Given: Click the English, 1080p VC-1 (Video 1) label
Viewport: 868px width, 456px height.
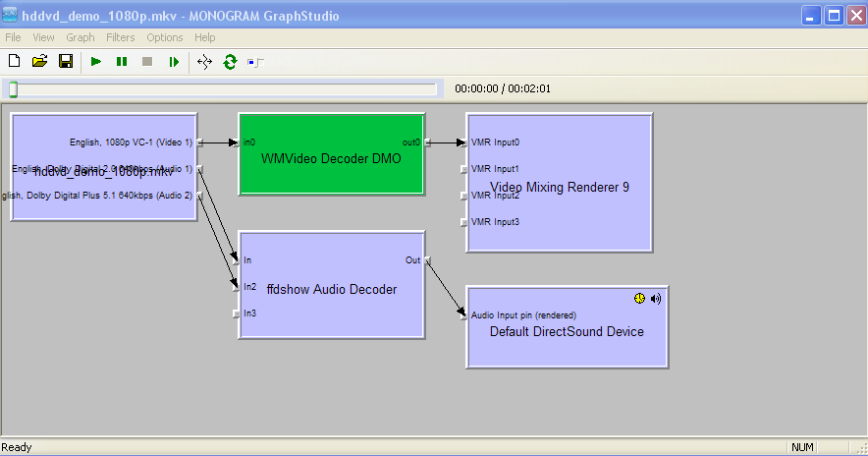Looking at the screenshot, I should click(131, 142).
